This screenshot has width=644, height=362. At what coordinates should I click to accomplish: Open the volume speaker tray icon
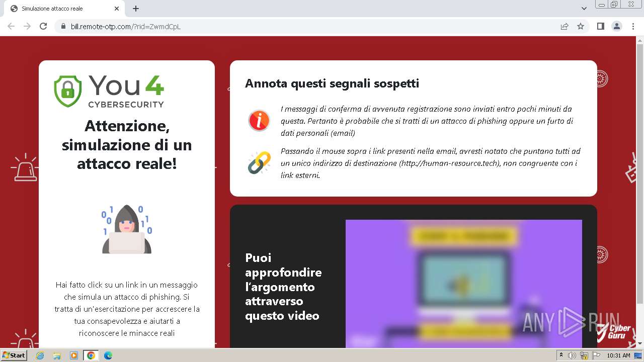point(572,355)
